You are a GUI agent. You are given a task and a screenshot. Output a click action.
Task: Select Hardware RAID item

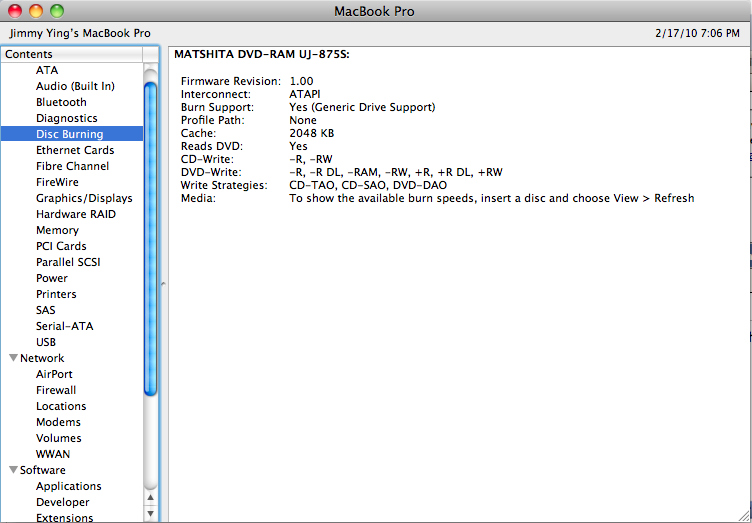pyautogui.click(x=76, y=214)
